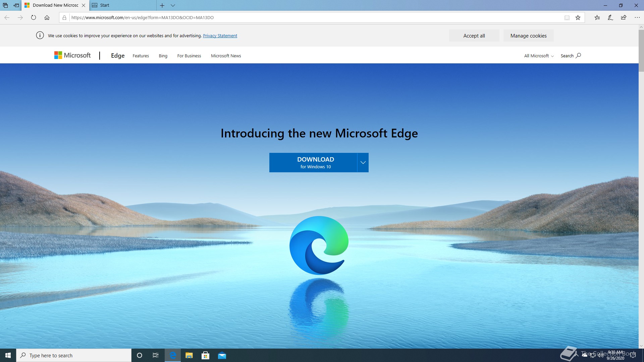Refresh the current page
The height and width of the screenshot is (362, 644).
pos(34,17)
